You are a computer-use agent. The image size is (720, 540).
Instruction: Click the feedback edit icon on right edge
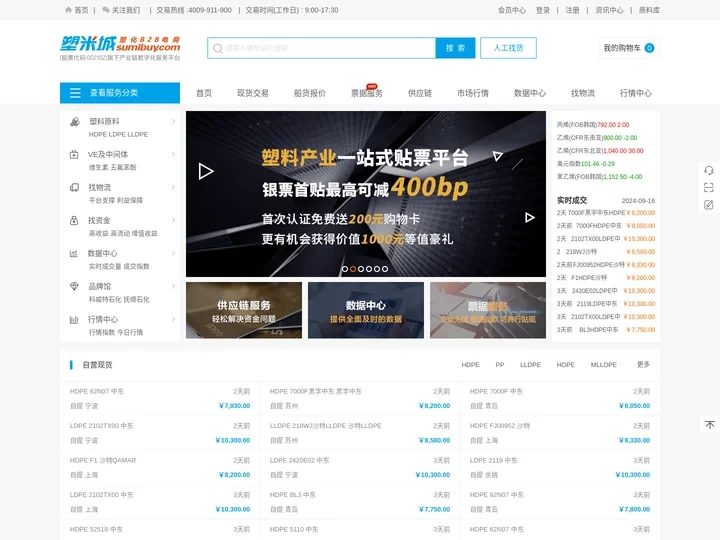coord(709,205)
